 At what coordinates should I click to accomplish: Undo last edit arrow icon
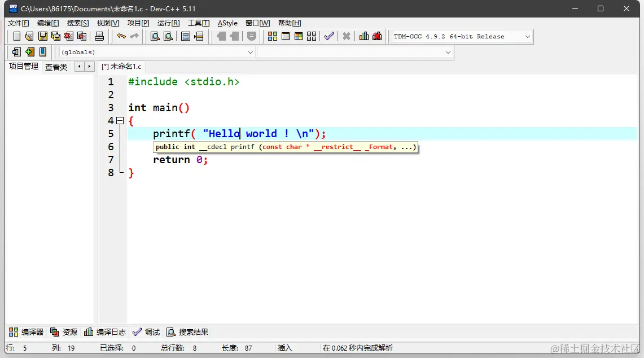click(121, 36)
